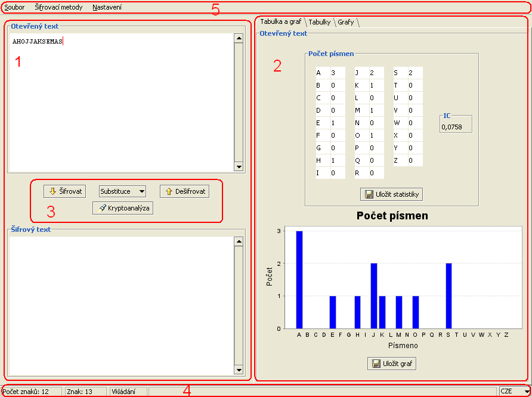
Task: Select the count cell for letter A
Action: point(338,73)
